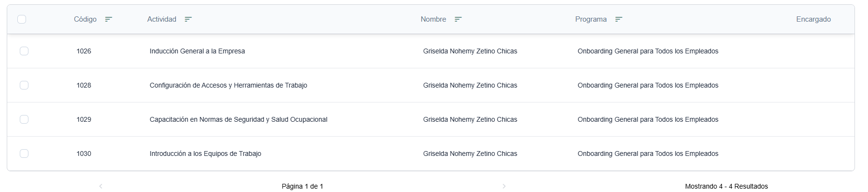The image size is (868, 192).
Task: Select Configuración de Accesos y Herramientas activity
Action: [228, 85]
